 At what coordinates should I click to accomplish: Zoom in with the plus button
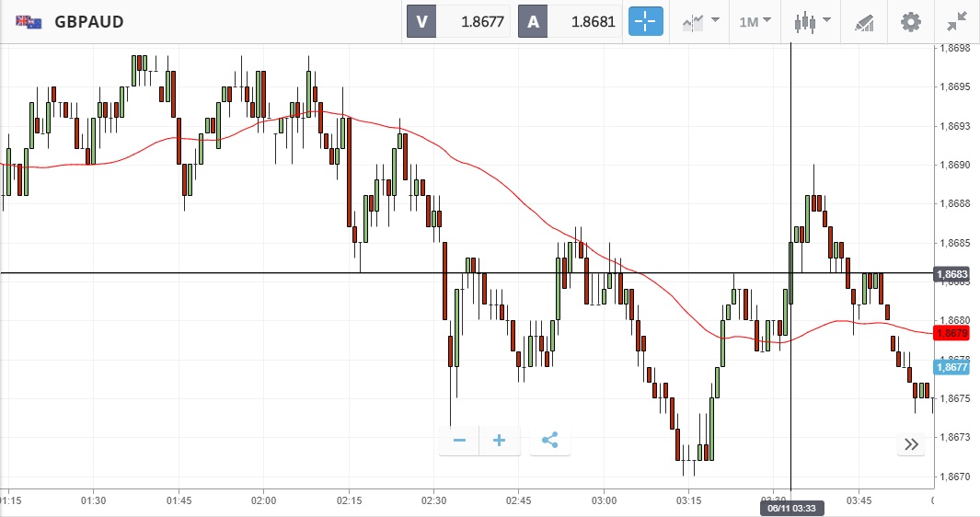500,441
